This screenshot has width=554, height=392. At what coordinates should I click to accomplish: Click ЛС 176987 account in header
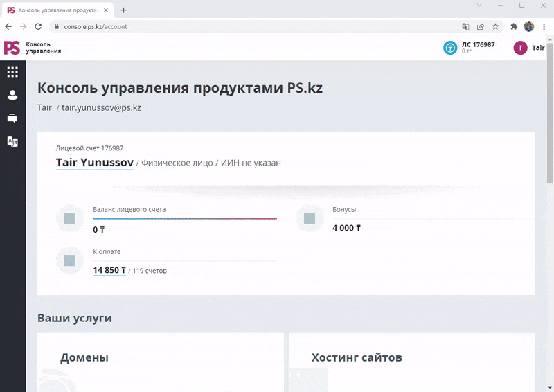[x=478, y=44]
